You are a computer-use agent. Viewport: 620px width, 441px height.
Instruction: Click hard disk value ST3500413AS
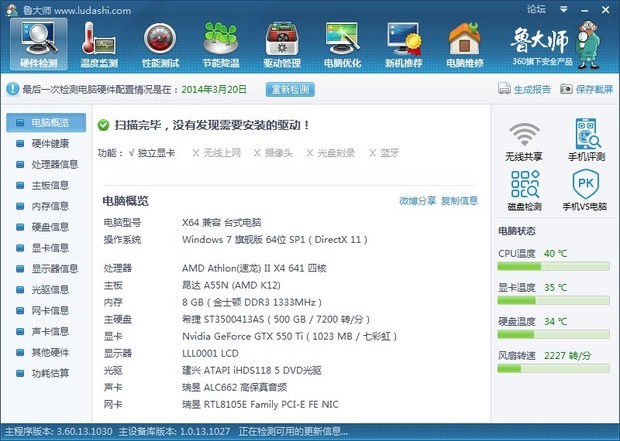pos(276,319)
